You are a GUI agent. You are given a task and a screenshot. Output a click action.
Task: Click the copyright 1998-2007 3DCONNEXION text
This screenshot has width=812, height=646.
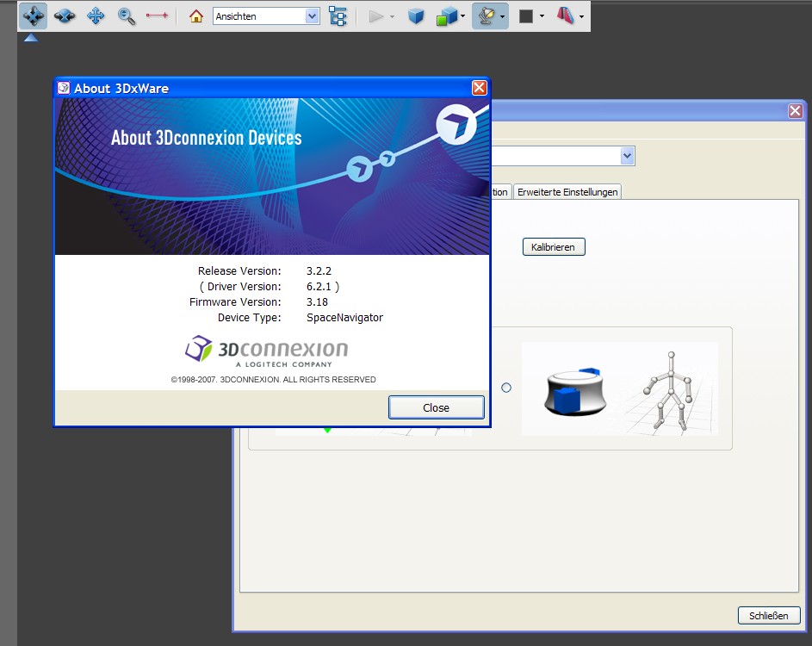274,380
